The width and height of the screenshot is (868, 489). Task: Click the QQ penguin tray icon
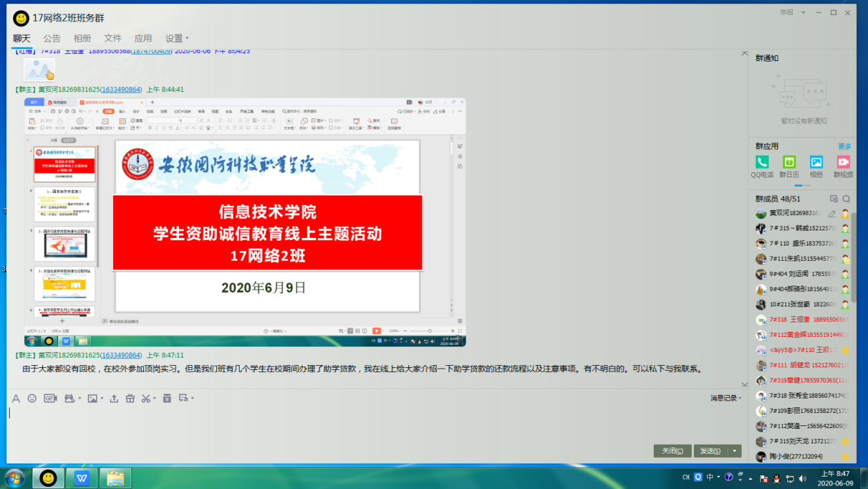pos(776,478)
